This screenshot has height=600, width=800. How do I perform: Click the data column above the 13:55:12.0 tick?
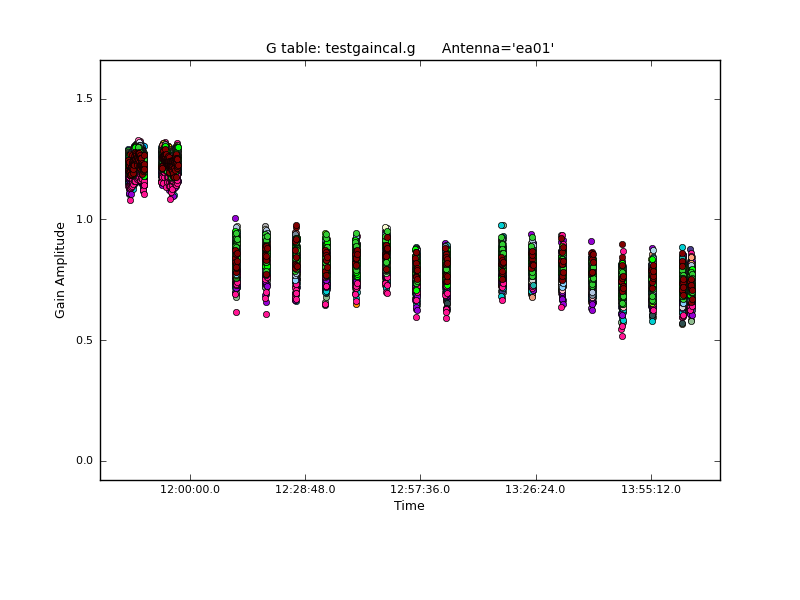tap(652, 285)
